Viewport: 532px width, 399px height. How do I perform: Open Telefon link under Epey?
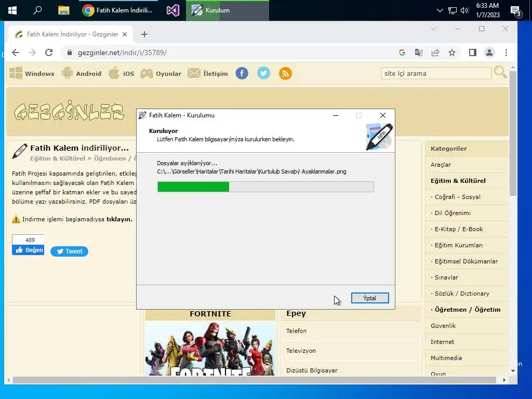(x=296, y=331)
